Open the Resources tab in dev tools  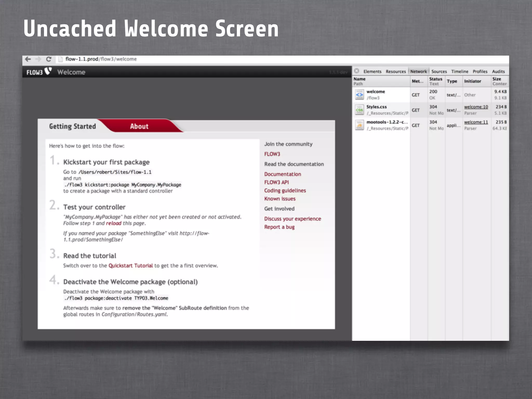396,71
